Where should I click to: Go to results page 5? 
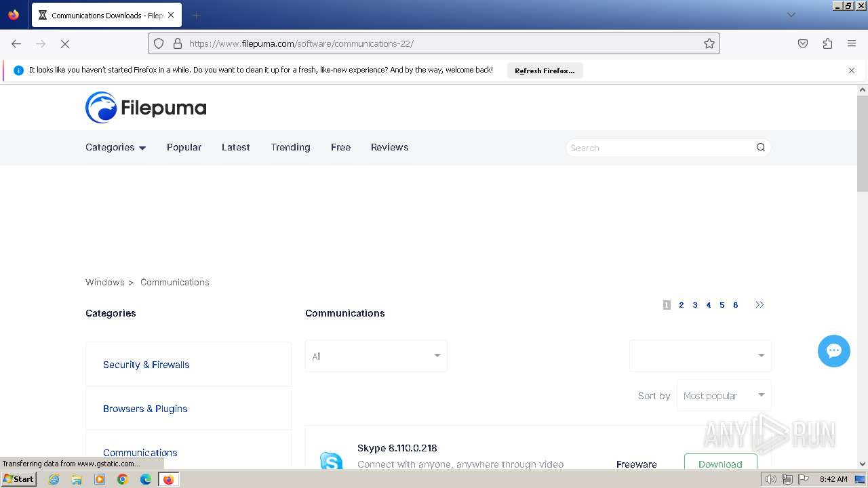(x=722, y=305)
